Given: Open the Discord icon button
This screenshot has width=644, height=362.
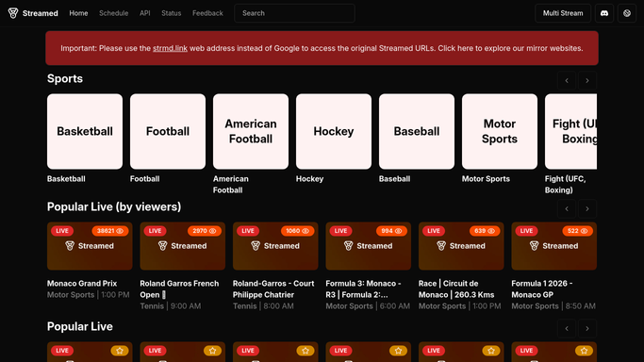Looking at the screenshot, I should coord(604,13).
